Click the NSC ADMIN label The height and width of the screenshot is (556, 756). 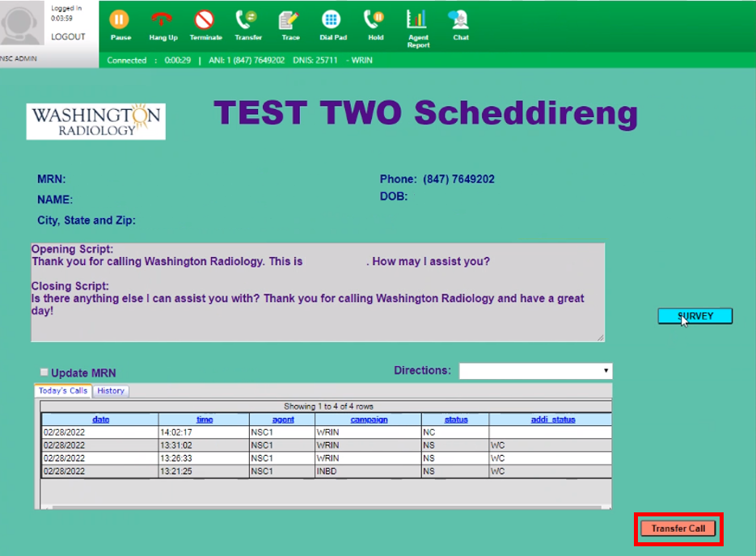point(19,58)
